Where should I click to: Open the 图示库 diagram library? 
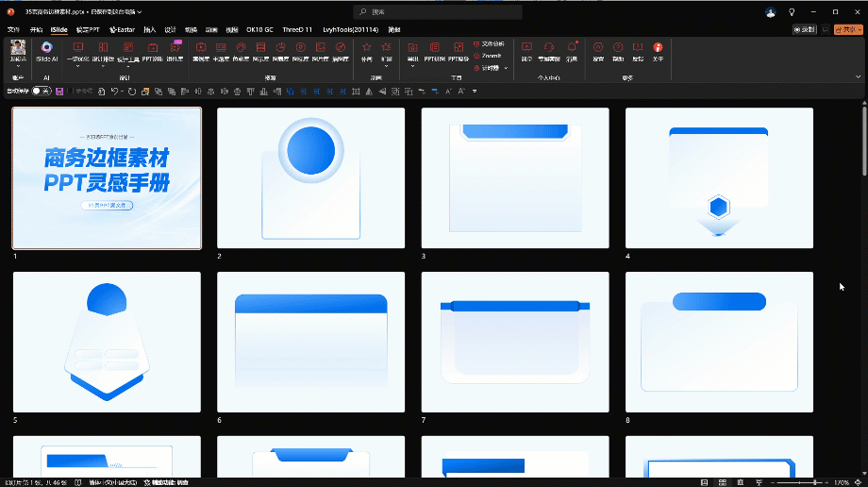pyautogui.click(x=260, y=52)
